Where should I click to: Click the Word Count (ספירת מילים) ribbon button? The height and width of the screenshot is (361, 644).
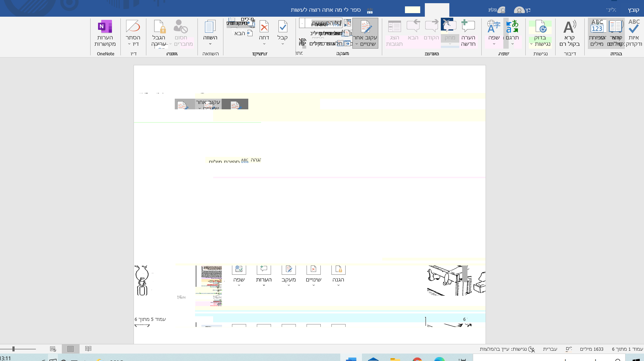pyautogui.click(x=597, y=33)
